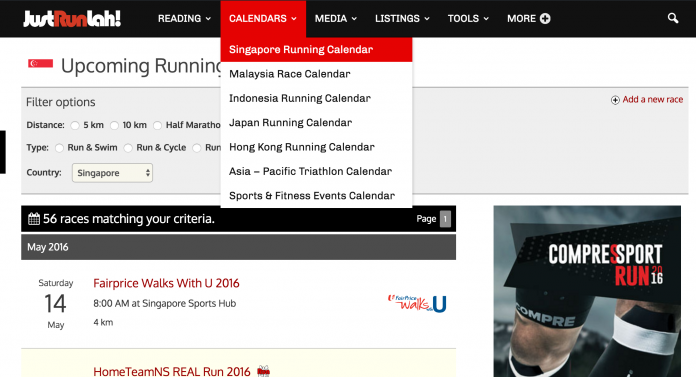
Task: Open the JustRunLah! logo home link
Action: tap(72, 19)
